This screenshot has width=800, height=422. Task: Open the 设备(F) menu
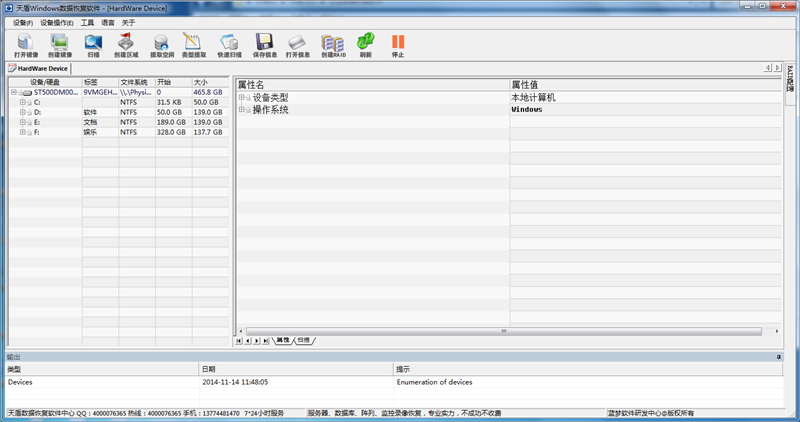pyautogui.click(x=22, y=23)
